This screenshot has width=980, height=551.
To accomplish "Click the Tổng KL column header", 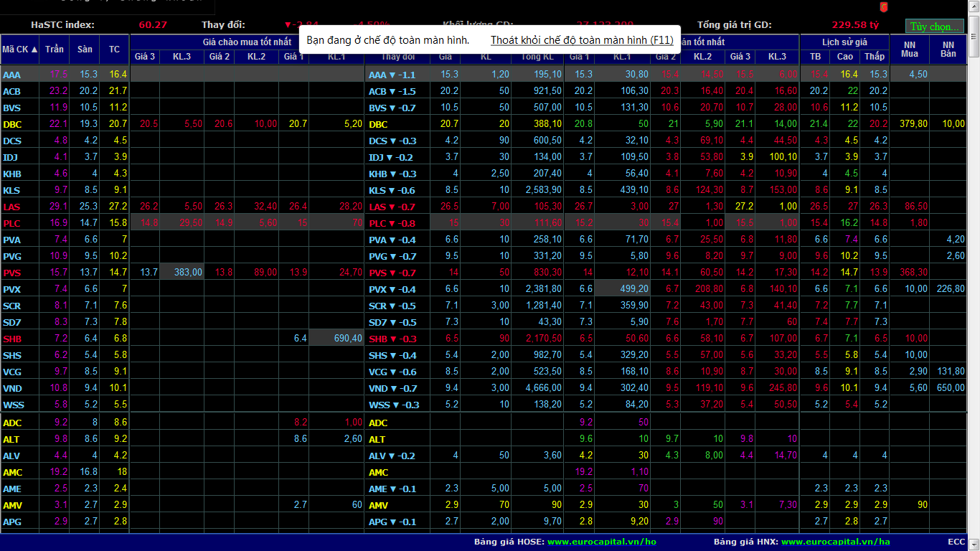I will tap(537, 56).
